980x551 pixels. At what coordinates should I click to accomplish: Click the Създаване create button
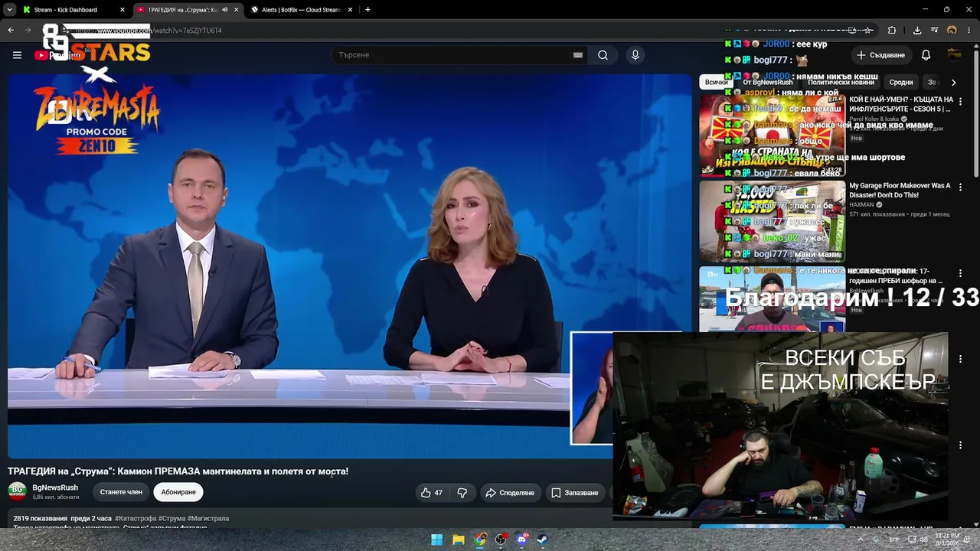click(x=880, y=55)
